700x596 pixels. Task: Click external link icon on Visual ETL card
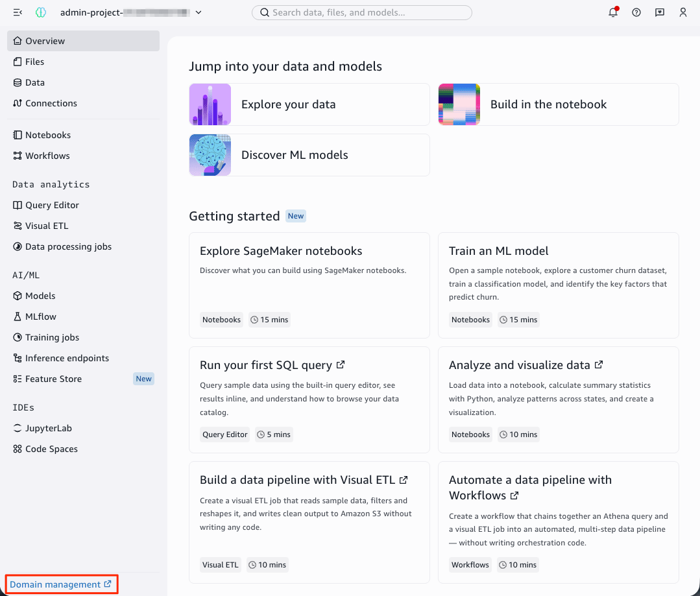pos(404,480)
